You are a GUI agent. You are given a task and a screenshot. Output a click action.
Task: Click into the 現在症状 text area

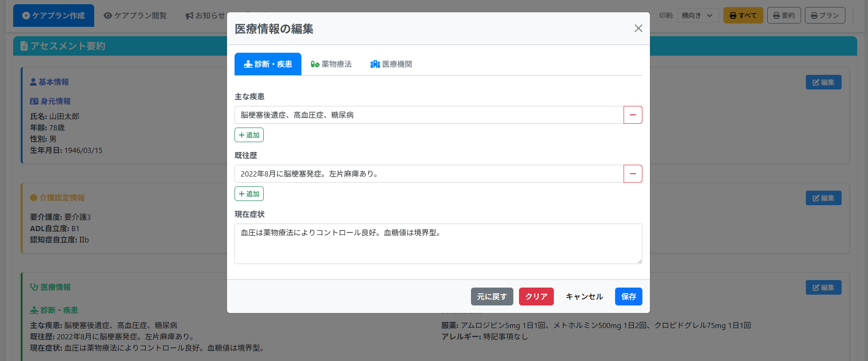pyautogui.click(x=438, y=244)
